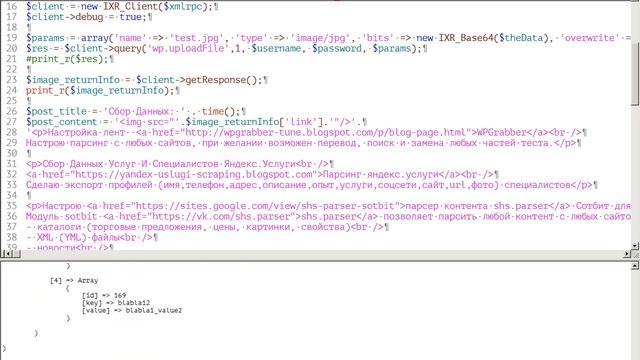Click line number 32 in gutter
640x360 pixels.
tap(12, 175)
